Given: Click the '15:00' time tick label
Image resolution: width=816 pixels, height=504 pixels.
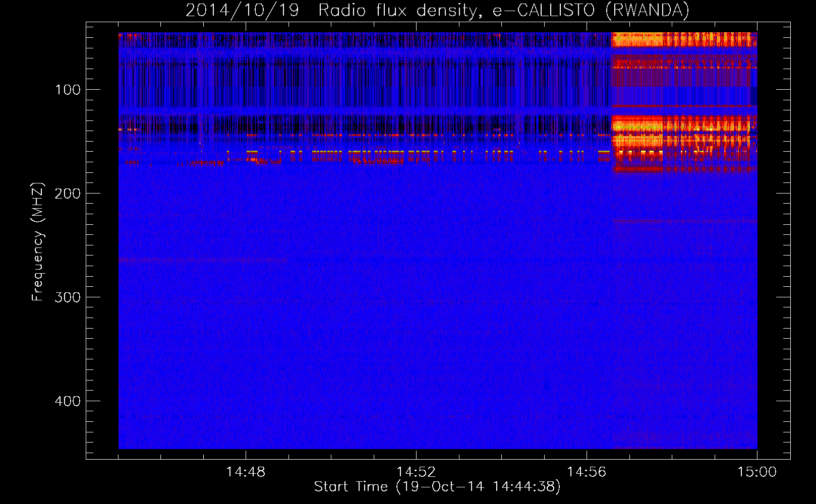Looking at the screenshot, I should pos(757,472).
